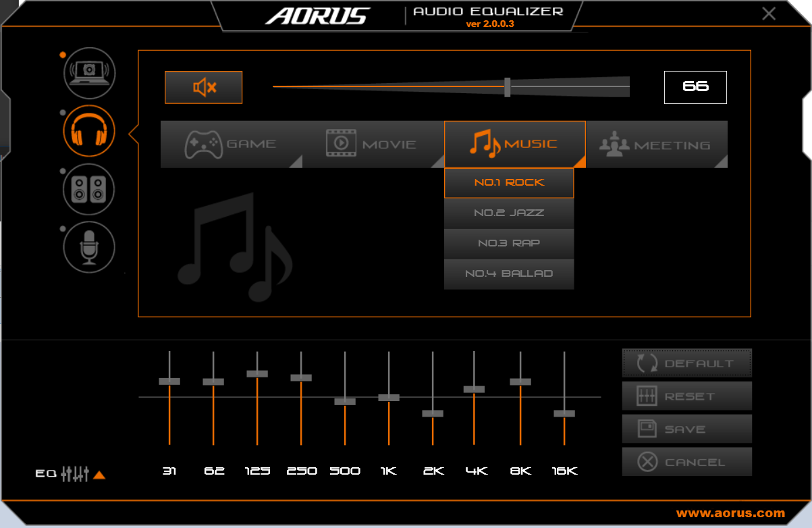Viewport: 812px width, 528px height.
Task: Choose NO.3 RAP music preset
Action: click(x=509, y=244)
